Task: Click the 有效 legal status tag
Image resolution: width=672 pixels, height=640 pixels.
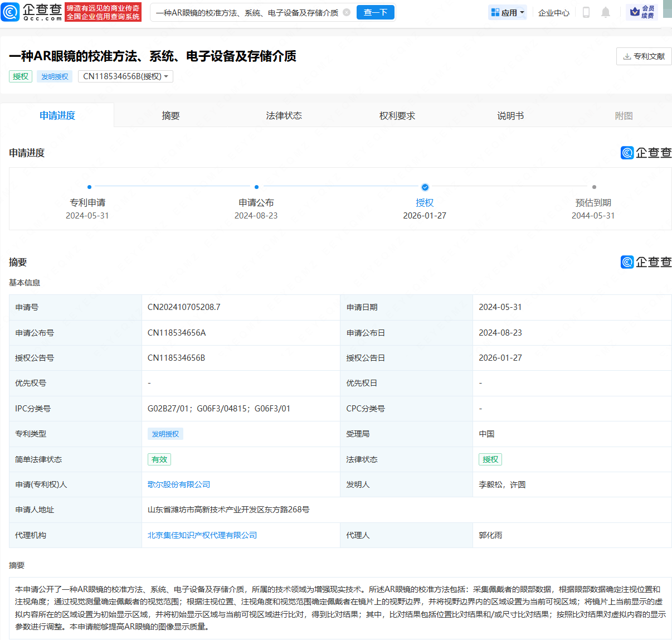Action: point(159,459)
